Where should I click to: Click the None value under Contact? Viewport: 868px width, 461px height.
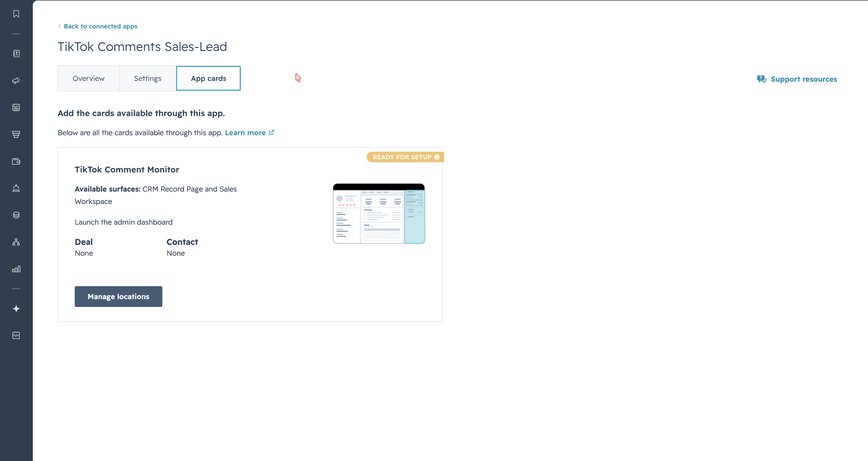(x=176, y=253)
